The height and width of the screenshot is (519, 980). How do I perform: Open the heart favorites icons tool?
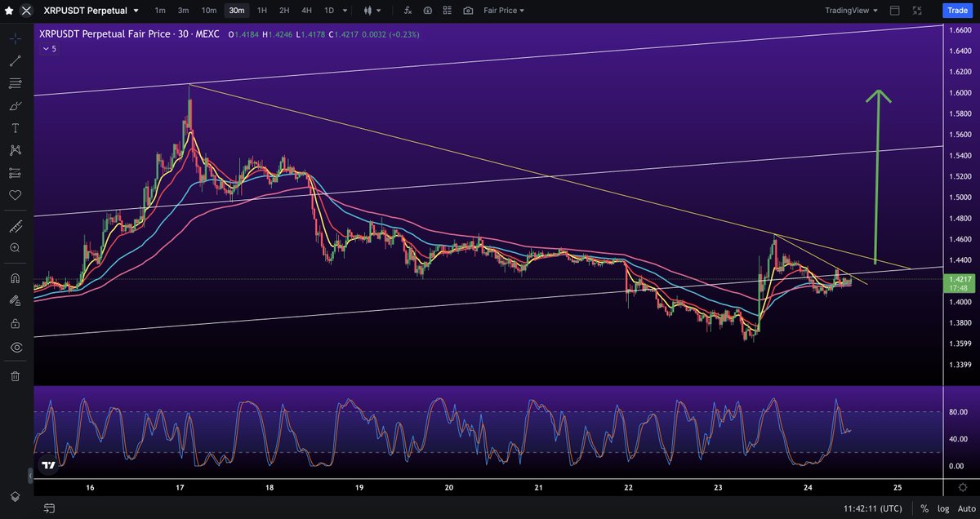(15, 195)
